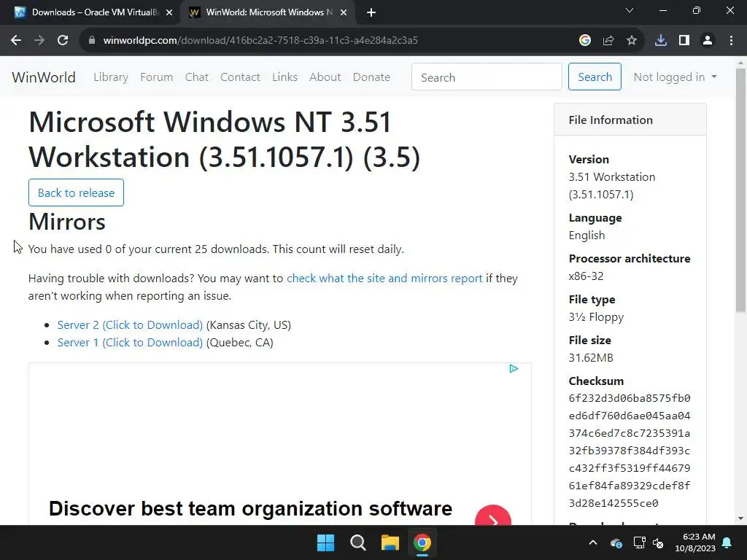
Task: Click the Chrome taskbar icon
Action: (x=422, y=542)
